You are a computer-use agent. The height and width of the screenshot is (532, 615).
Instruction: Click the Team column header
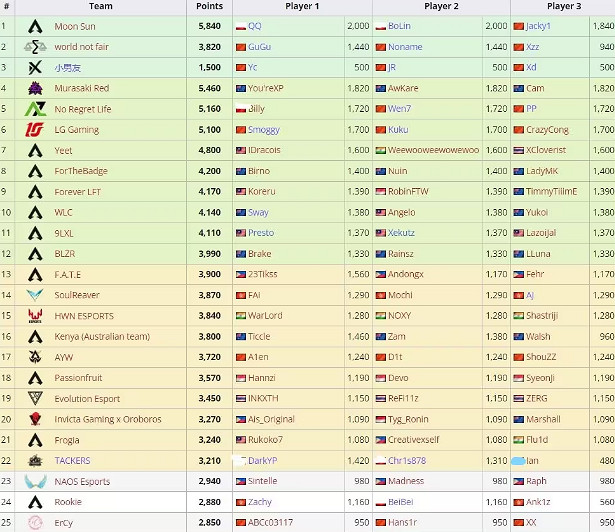coord(100,6)
